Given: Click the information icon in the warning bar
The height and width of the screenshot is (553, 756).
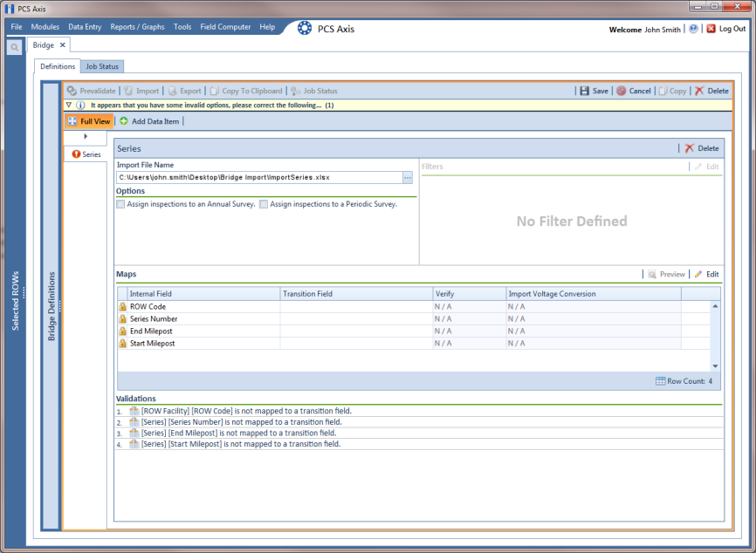Looking at the screenshot, I should click(80, 105).
